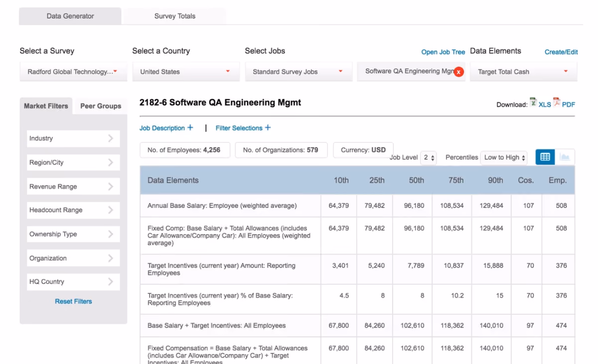Click the 10th percentile column header
This screenshot has width=598, height=364.
pyautogui.click(x=341, y=180)
